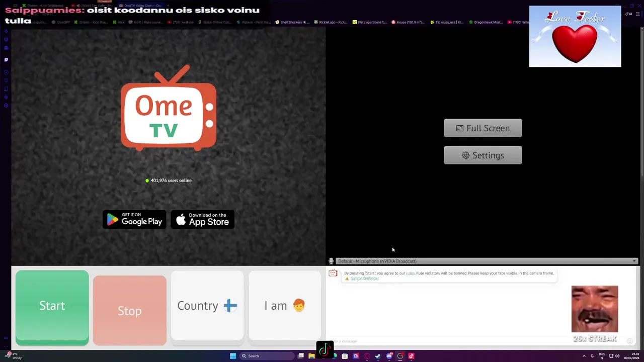644x362 pixels.
Task: Click the Full Screen button
Action: [x=482, y=128]
